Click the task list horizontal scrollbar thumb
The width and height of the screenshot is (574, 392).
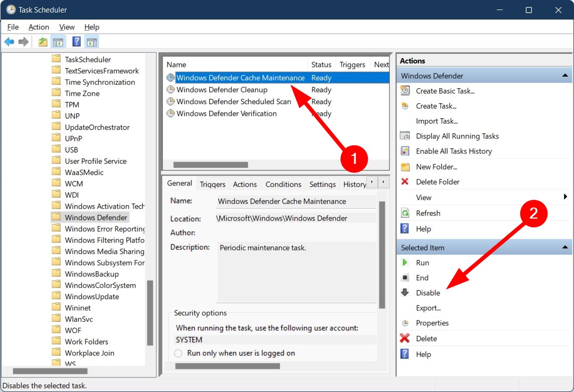coord(211,164)
